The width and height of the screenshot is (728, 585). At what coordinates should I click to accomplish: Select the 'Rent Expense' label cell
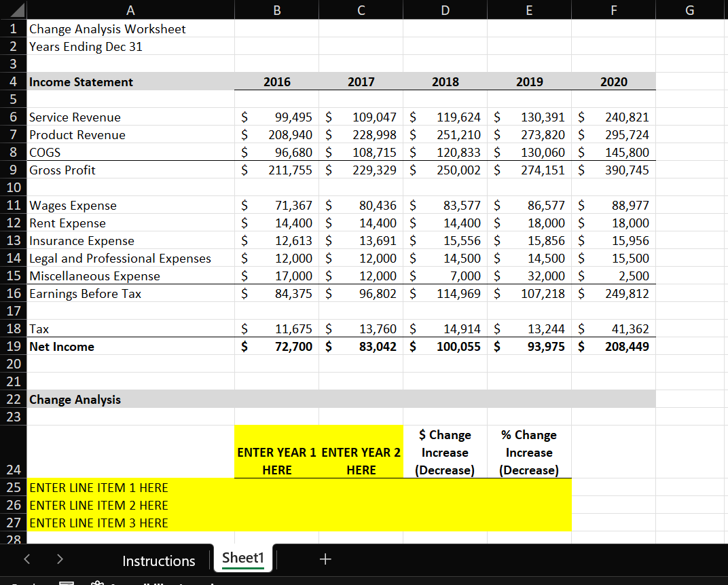[130, 223]
